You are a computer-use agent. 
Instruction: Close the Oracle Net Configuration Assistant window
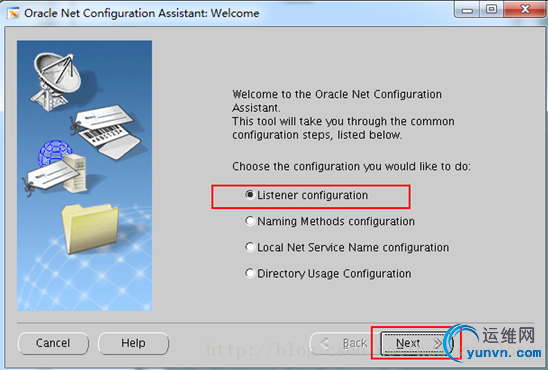(525, 9)
